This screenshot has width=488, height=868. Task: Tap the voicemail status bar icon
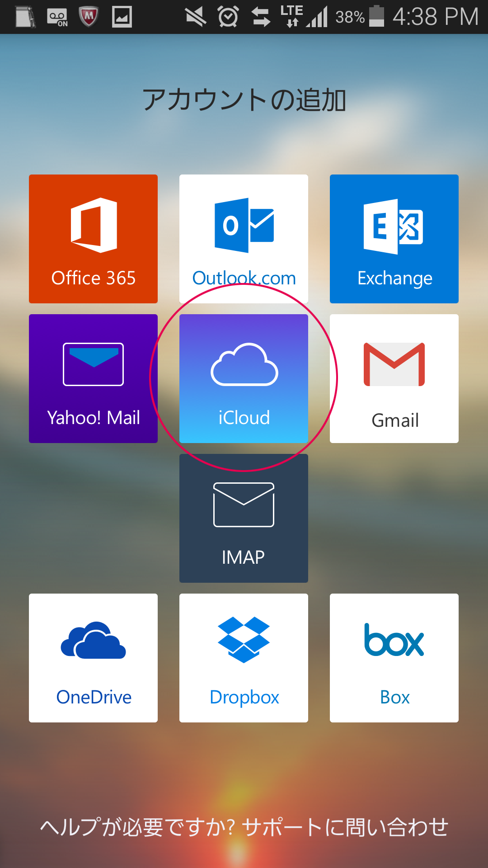click(57, 17)
